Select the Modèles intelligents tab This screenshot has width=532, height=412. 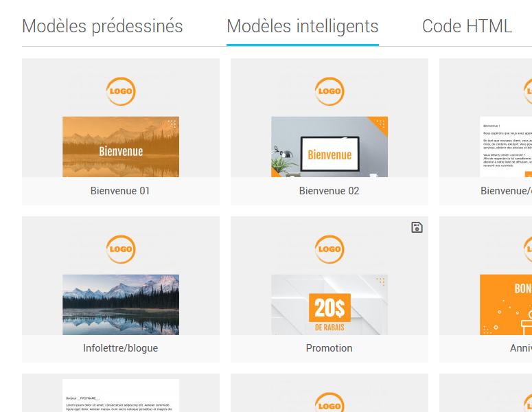[x=302, y=27]
